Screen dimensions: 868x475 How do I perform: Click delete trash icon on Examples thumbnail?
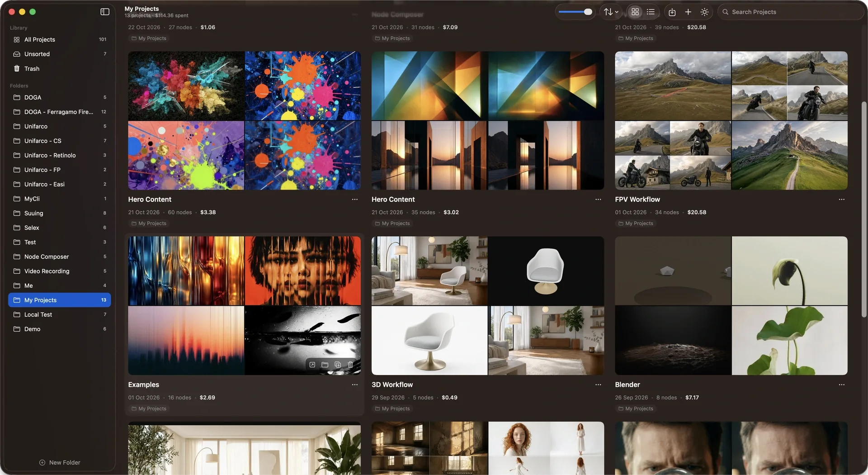tap(350, 364)
